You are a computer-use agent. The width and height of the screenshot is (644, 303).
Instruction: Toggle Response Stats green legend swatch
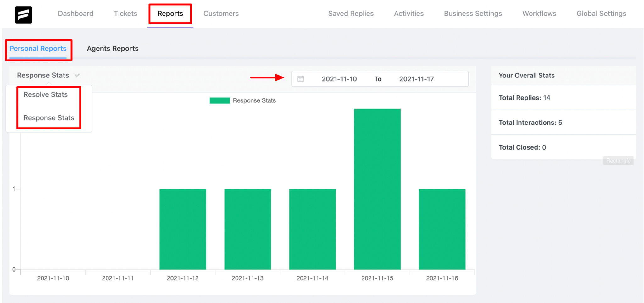click(x=219, y=100)
